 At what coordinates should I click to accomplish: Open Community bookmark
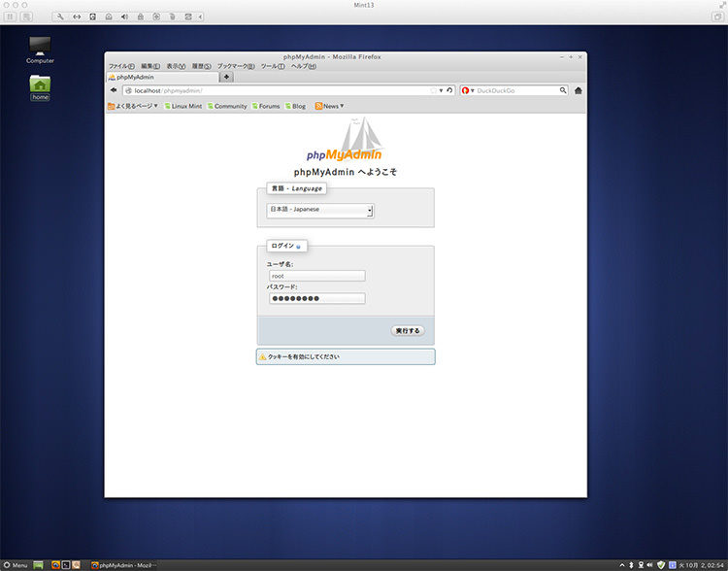pos(227,106)
